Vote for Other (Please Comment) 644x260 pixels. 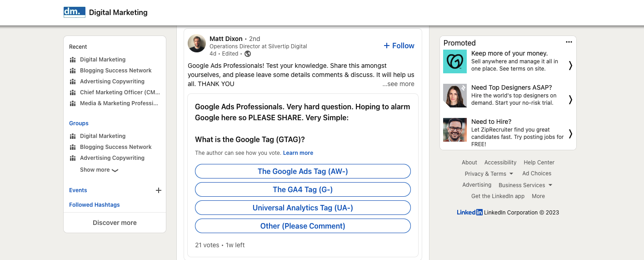click(303, 226)
